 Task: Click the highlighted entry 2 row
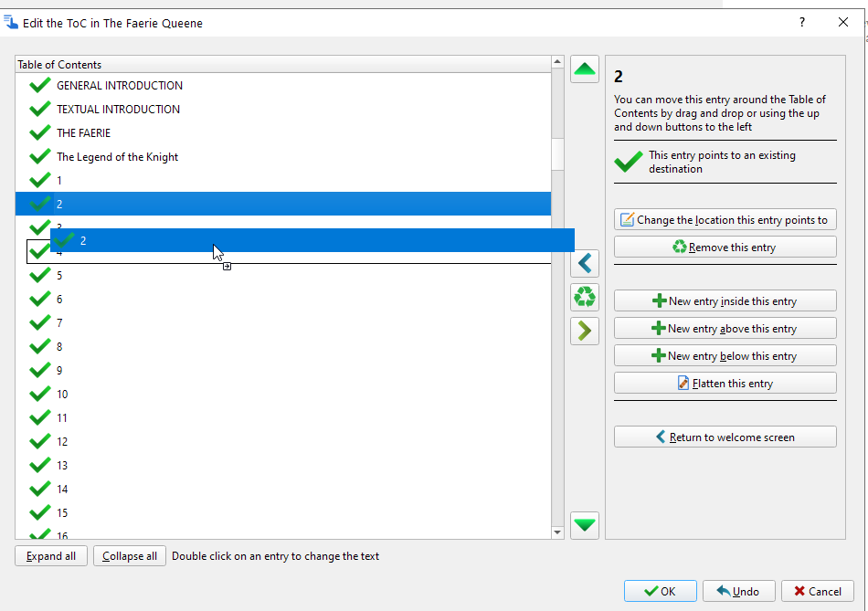pos(283,205)
